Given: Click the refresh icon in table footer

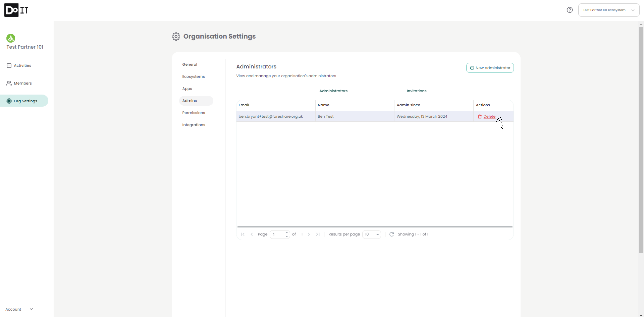Looking at the screenshot, I should click(x=392, y=234).
